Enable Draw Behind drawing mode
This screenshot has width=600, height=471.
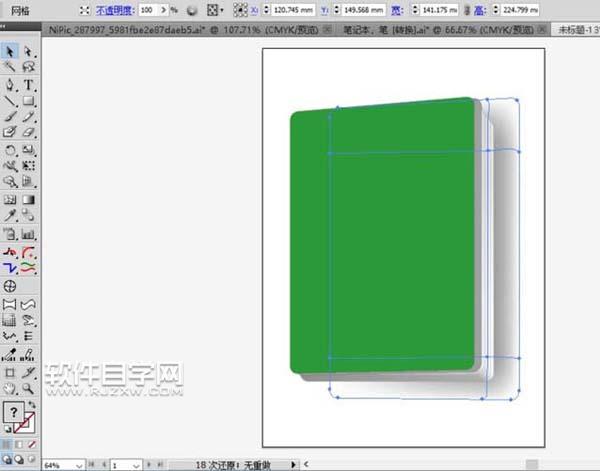(19, 459)
